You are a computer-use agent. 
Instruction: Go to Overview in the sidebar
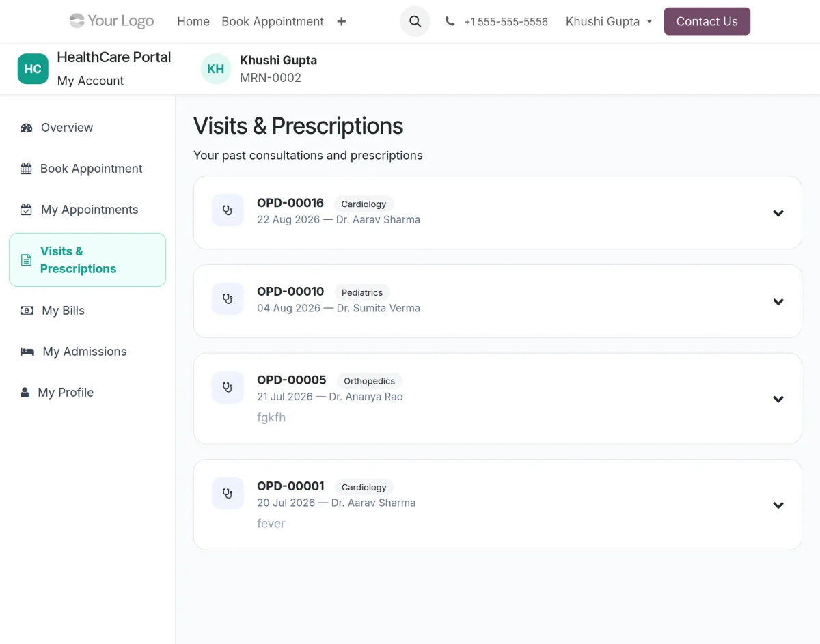tap(87, 128)
